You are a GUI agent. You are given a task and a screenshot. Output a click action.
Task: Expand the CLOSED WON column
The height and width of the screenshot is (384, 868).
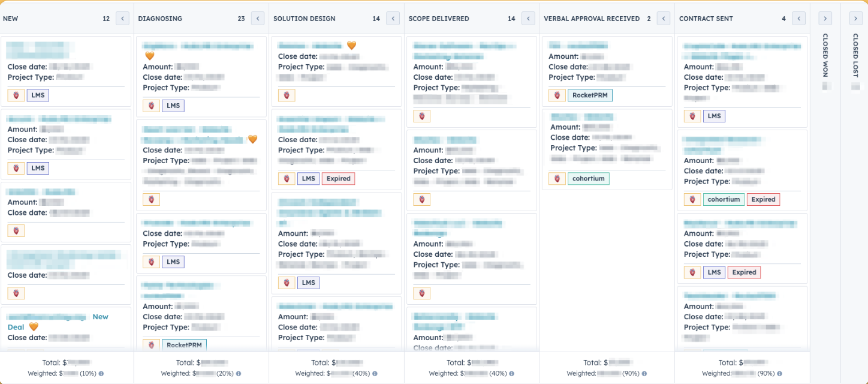click(825, 19)
